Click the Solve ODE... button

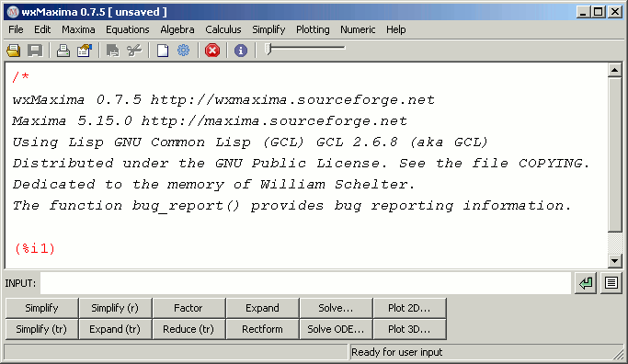coord(336,329)
